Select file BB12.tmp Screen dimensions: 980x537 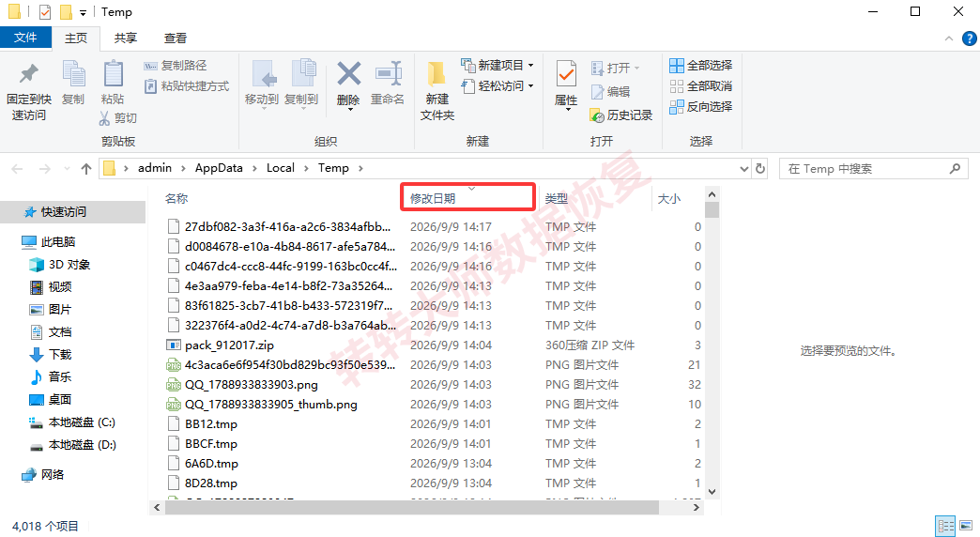[x=211, y=423]
